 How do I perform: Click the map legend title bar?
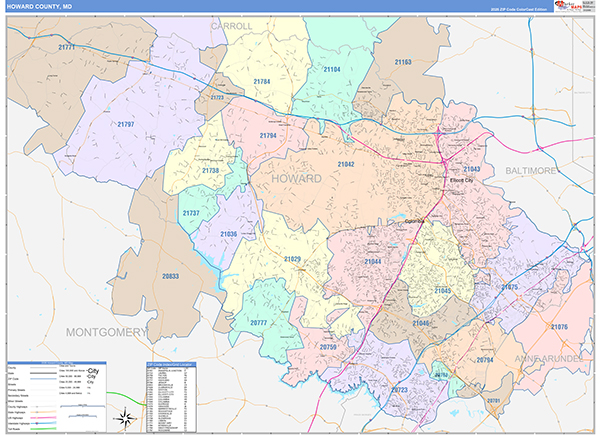click(57, 362)
